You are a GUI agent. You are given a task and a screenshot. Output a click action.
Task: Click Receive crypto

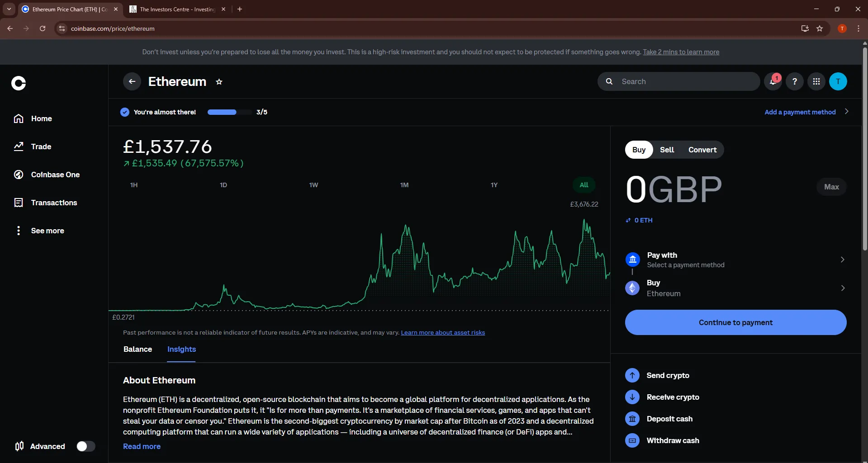662,397
